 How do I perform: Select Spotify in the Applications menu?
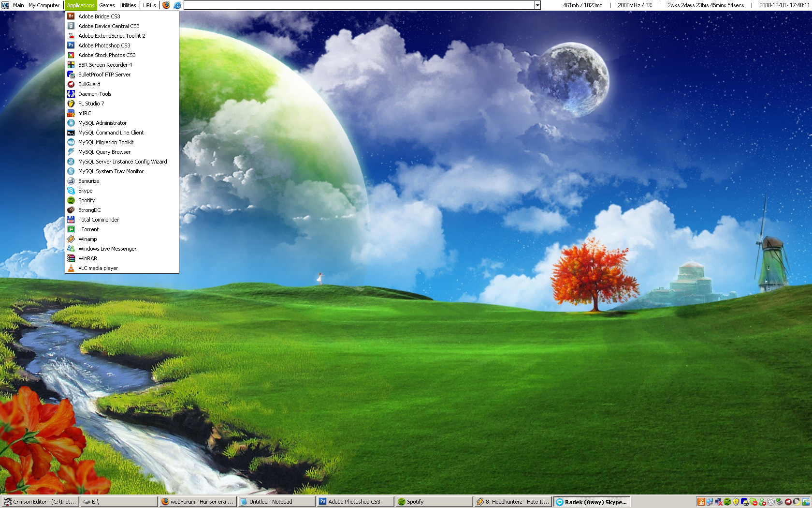click(x=122, y=200)
